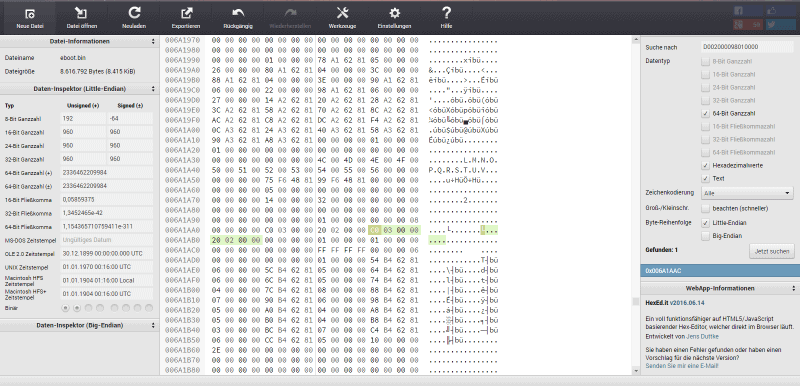
Task: Open Senden Sie mir eine E-Mail link
Action: pos(682,366)
